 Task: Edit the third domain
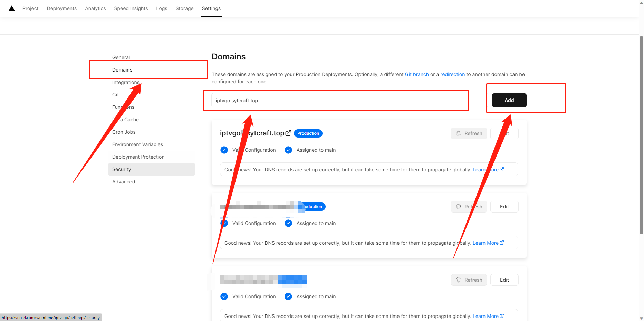(504, 280)
